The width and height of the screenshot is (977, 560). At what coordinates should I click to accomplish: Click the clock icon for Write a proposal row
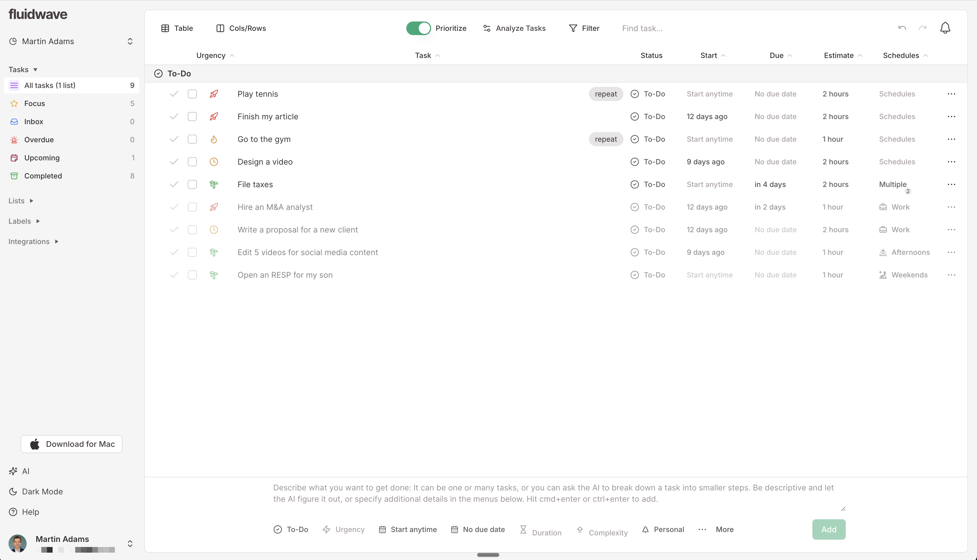[x=214, y=230]
